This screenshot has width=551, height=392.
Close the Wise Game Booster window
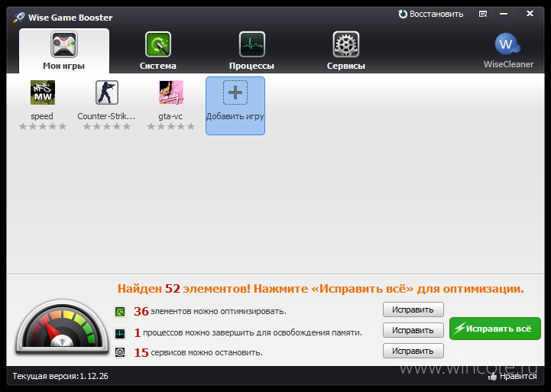(x=530, y=14)
